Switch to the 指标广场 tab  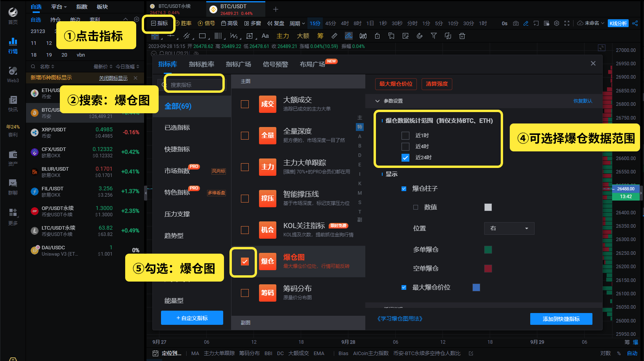click(x=239, y=64)
